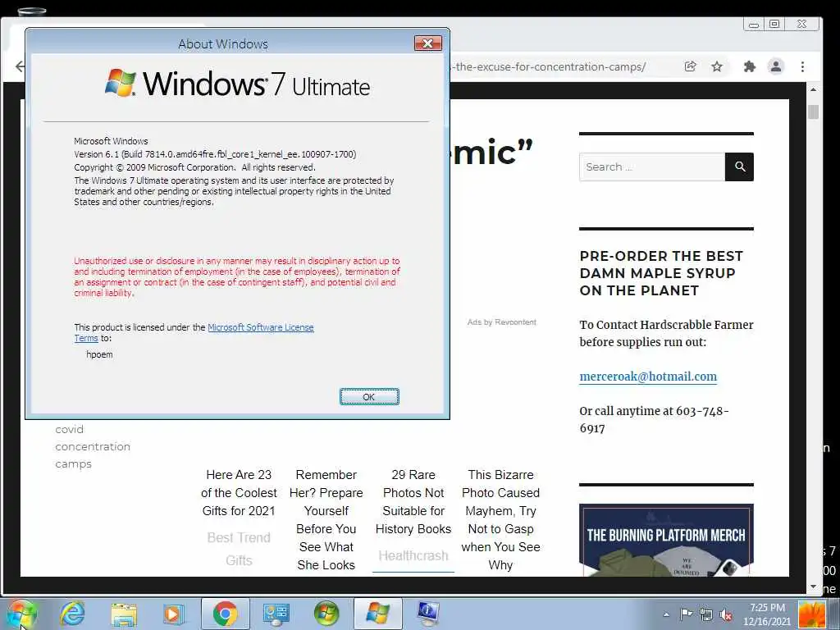Open the control panel taskbar icon
Image resolution: width=840 pixels, height=630 pixels.
(276, 614)
